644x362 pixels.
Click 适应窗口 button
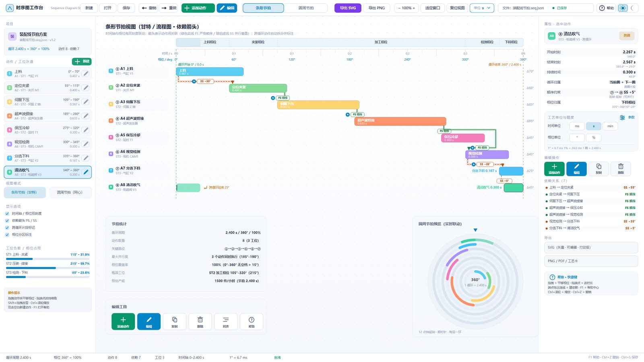(433, 8)
